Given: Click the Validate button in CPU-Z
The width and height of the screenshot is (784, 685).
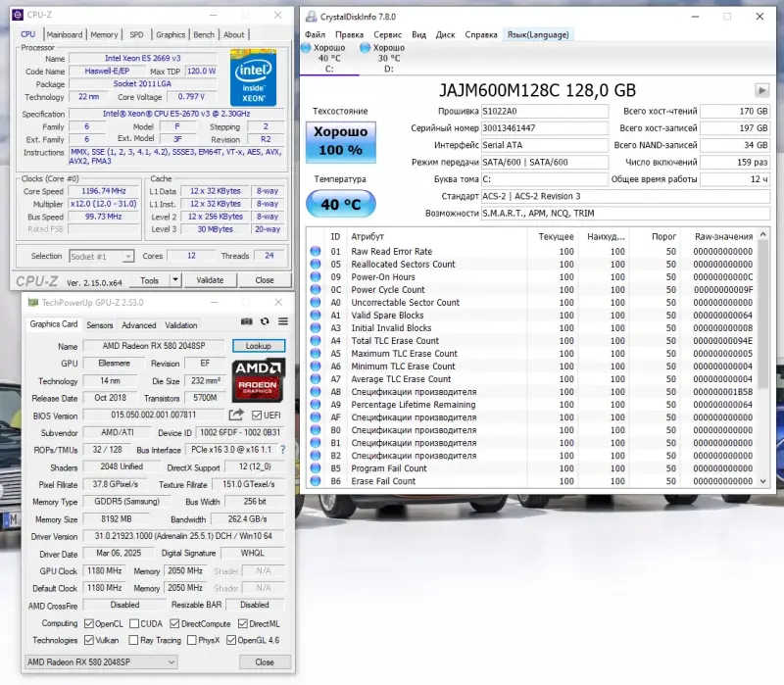Looking at the screenshot, I should click(210, 280).
